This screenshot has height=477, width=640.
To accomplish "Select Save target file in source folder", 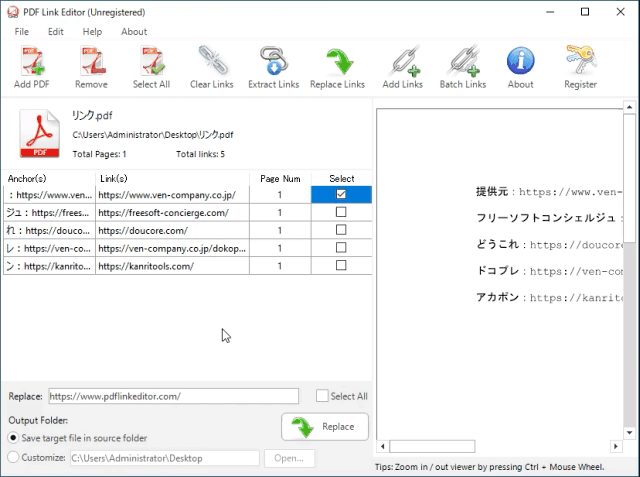I will 13,438.
